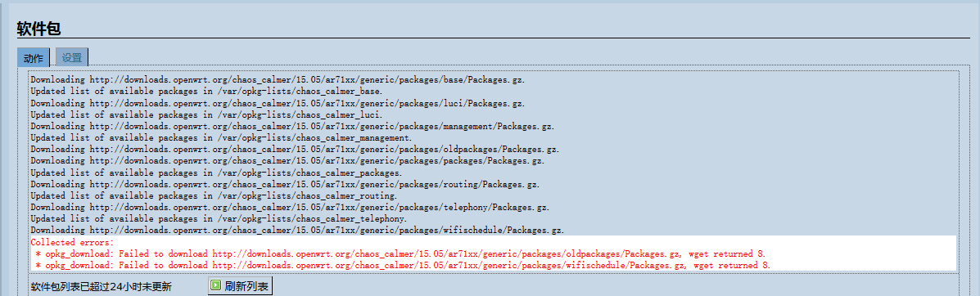Click Updated list in chaos_calmer_packages line
The image size is (980, 296).
216,173
